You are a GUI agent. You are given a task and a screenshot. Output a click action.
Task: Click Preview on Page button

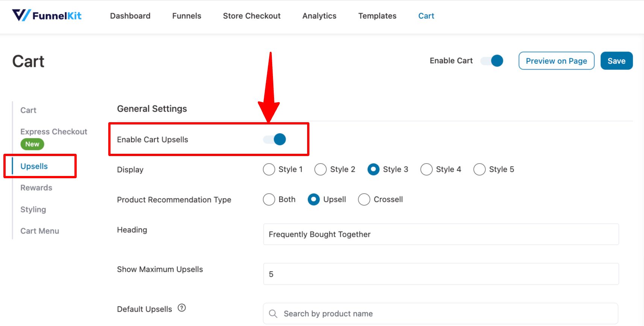click(x=556, y=61)
